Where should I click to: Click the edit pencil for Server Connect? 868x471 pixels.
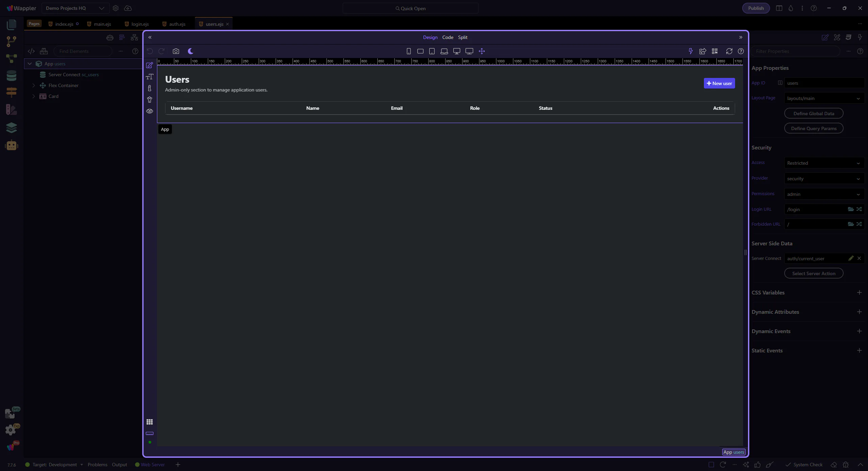(x=851, y=258)
